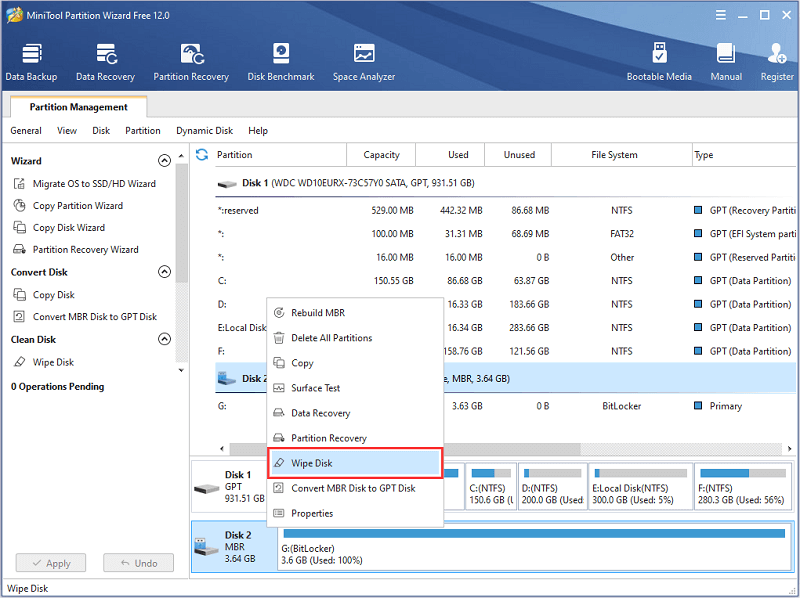Create Bootable Media

click(659, 62)
